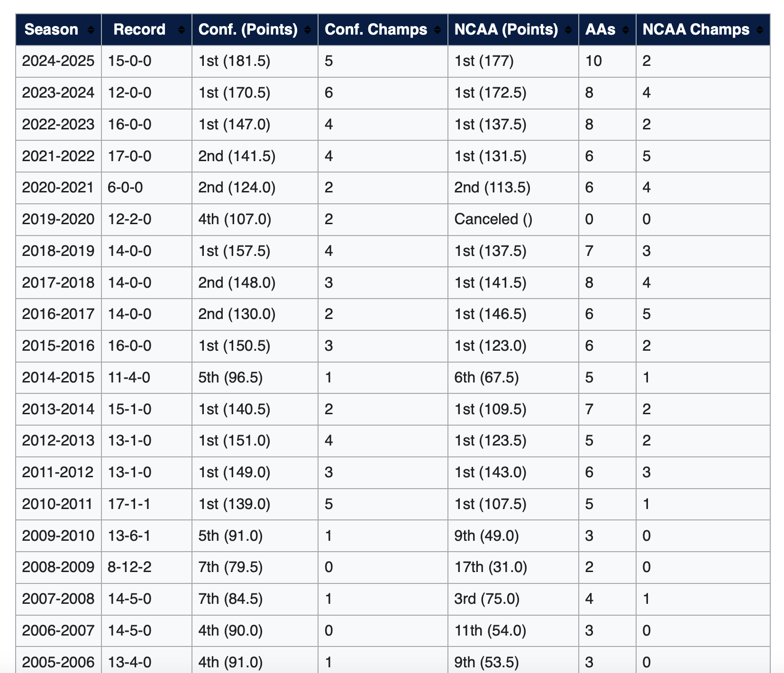Select the 2024-2025 season cell

pyautogui.click(x=58, y=61)
